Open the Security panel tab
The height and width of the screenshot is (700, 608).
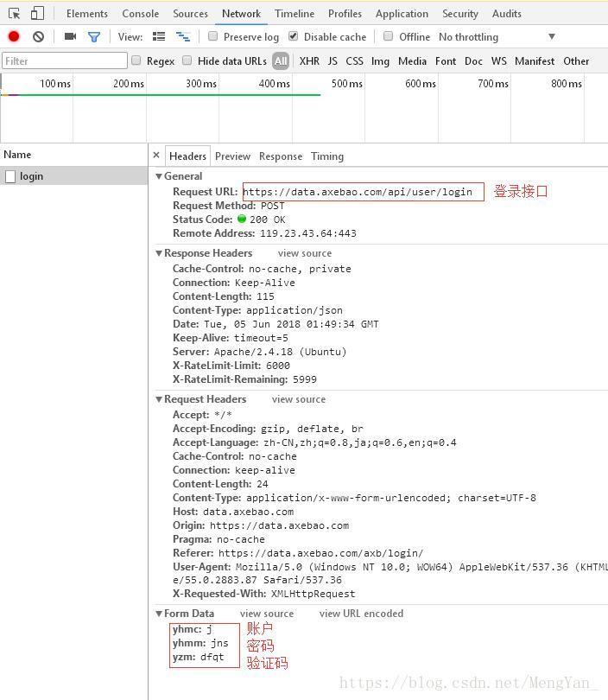460,14
